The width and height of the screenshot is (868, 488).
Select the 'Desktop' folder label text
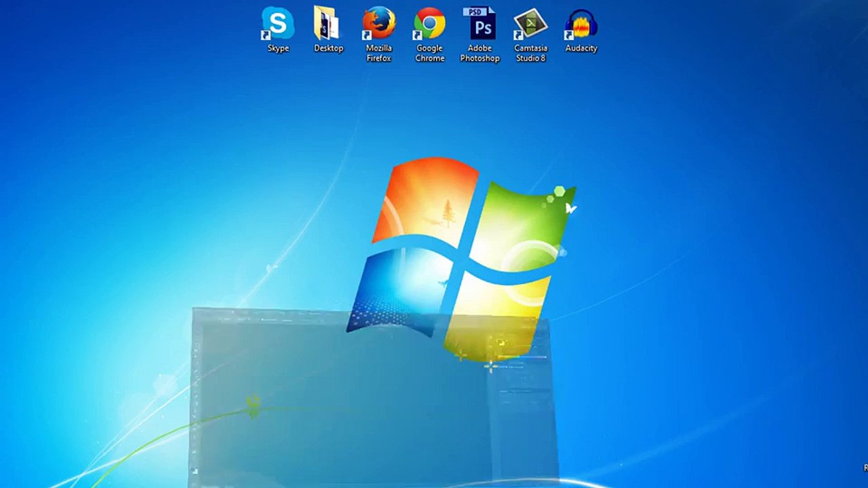coord(328,48)
